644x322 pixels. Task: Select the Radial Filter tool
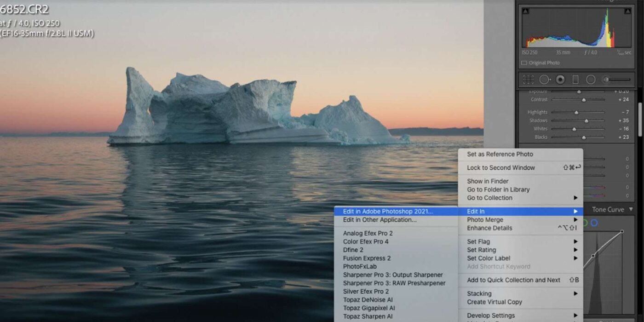[591, 80]
